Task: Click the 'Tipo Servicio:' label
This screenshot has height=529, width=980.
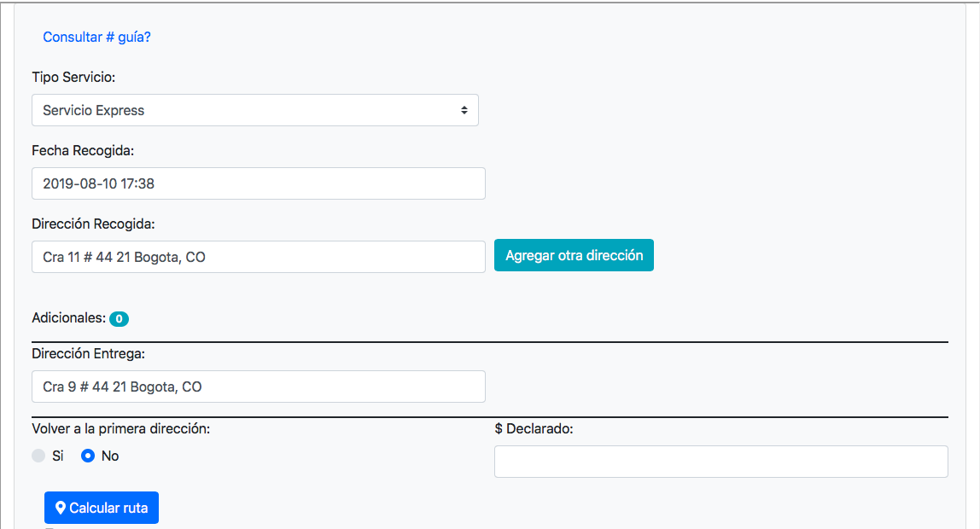Action: tap(73, 78)
